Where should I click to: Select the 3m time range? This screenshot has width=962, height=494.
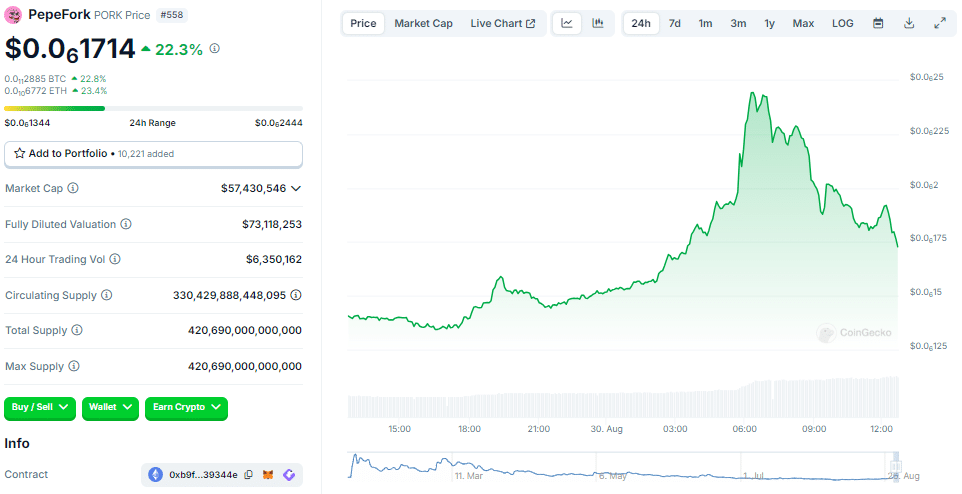[x=738, y=23]
